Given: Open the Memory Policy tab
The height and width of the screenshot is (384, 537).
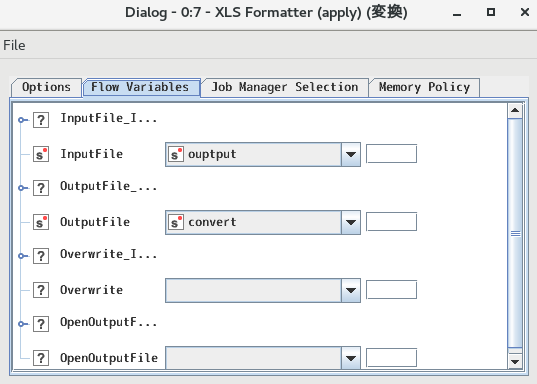Looking at the screenshot, I should (424, 87).
